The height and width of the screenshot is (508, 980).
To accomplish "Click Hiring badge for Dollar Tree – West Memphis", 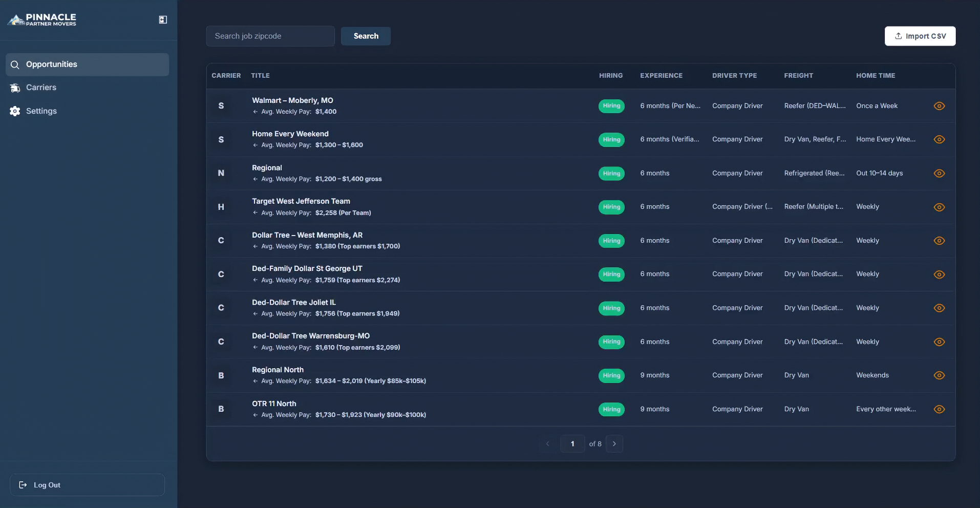I will point(611,241).
